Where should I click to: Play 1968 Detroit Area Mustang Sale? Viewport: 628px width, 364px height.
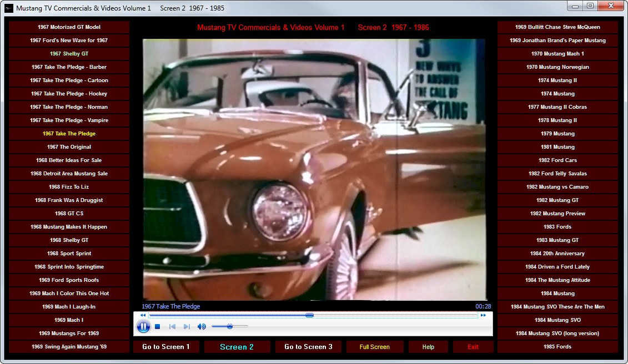point(69,173)
